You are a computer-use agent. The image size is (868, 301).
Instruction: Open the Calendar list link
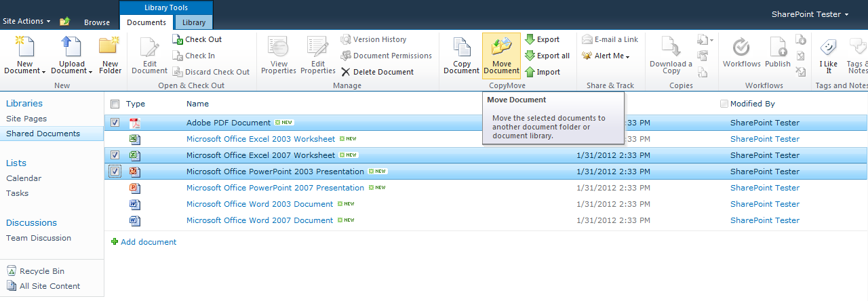(24, 178)
